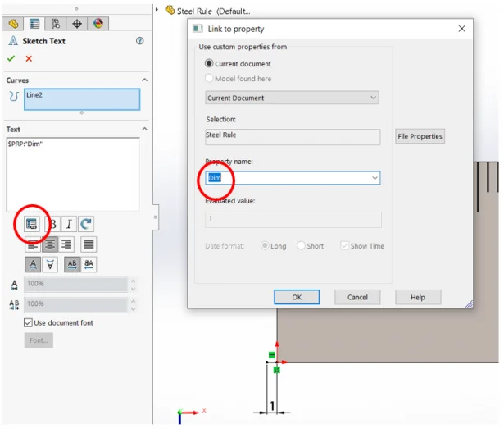Open the FeatureManager Design Tree tab
504x429 pixels.
point(13,24)
